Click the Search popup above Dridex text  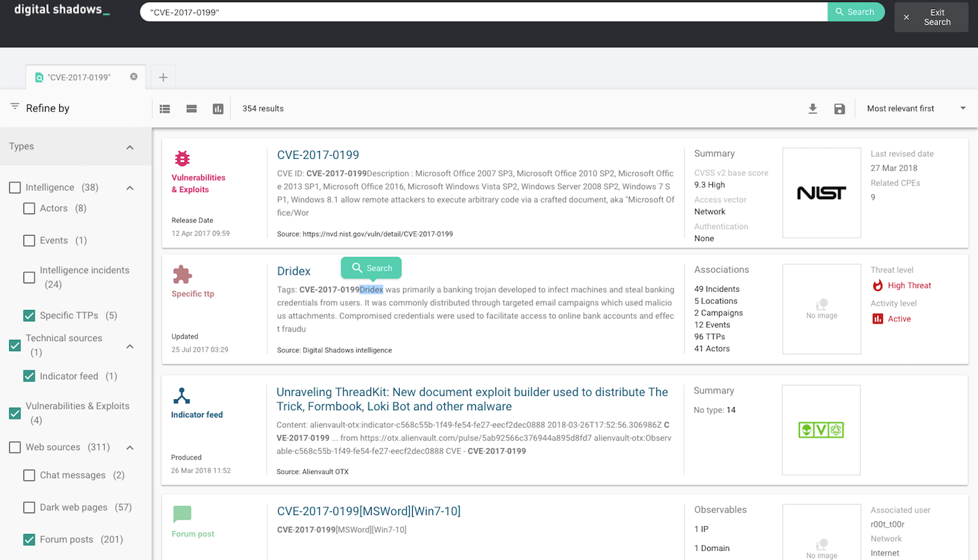pos(371,268)
